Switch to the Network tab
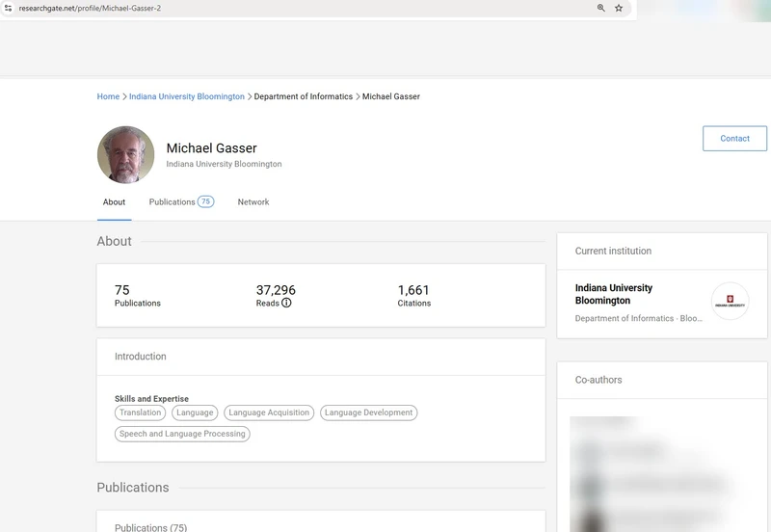 [253, 202]
